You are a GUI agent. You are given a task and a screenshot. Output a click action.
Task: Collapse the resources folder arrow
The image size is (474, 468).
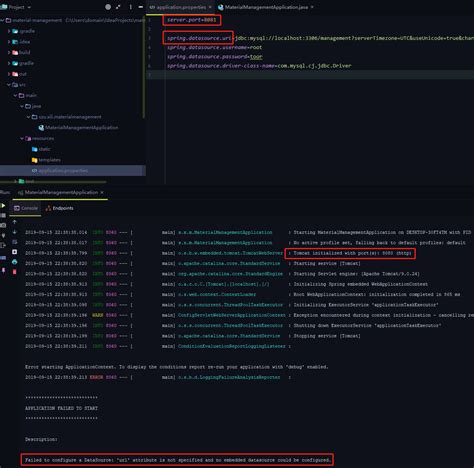pos(22,138)
